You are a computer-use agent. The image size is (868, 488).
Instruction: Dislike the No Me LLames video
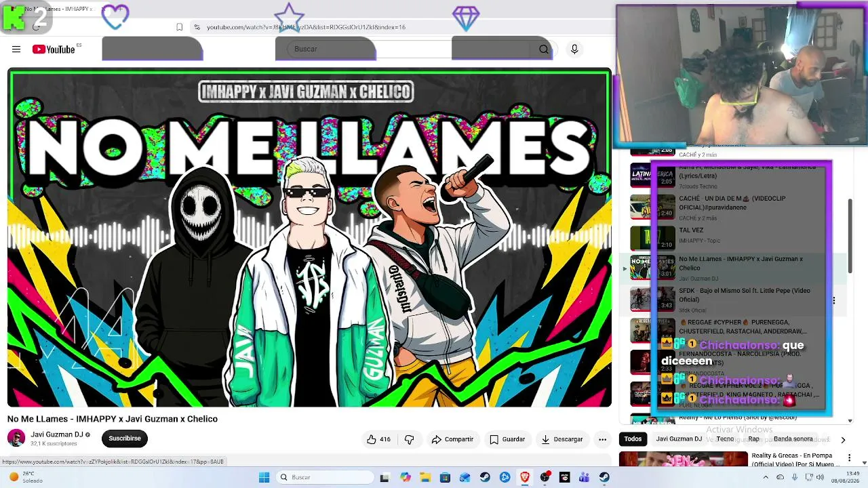click(x=409, y=439)
